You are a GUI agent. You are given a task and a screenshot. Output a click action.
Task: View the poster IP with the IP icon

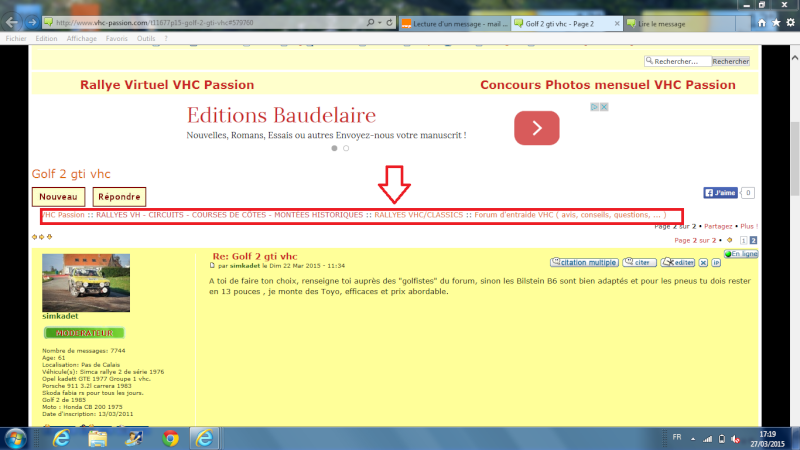(716, 263)
